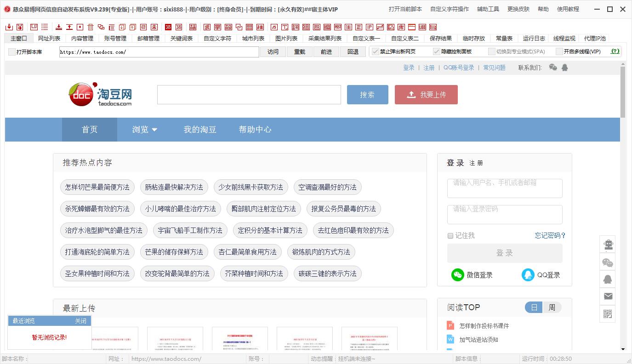Open 怎样切芒果最简便方法 tag
Image resolution: width=632 pixels, height=364 pixels.
pos(97,187)
